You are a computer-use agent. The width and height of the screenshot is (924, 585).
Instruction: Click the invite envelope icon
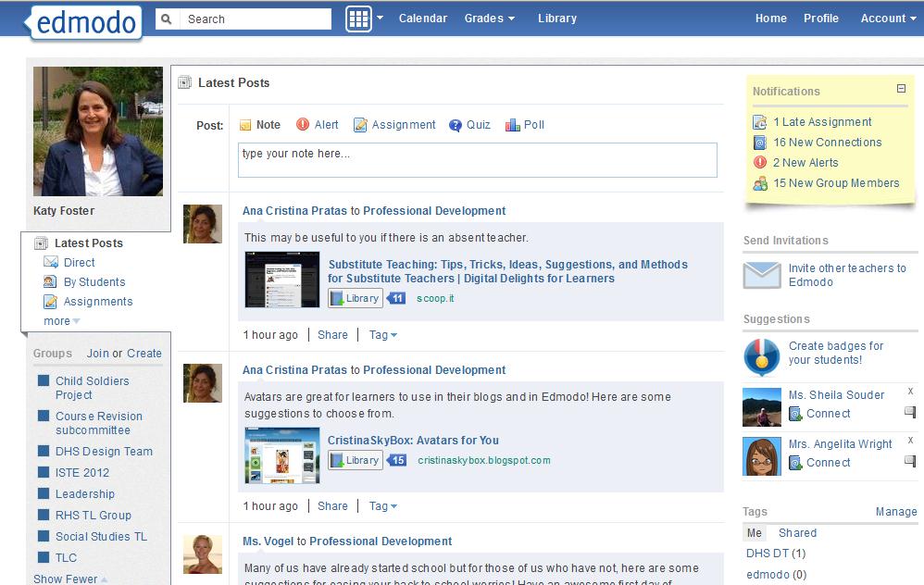click(x=762, y=275)
